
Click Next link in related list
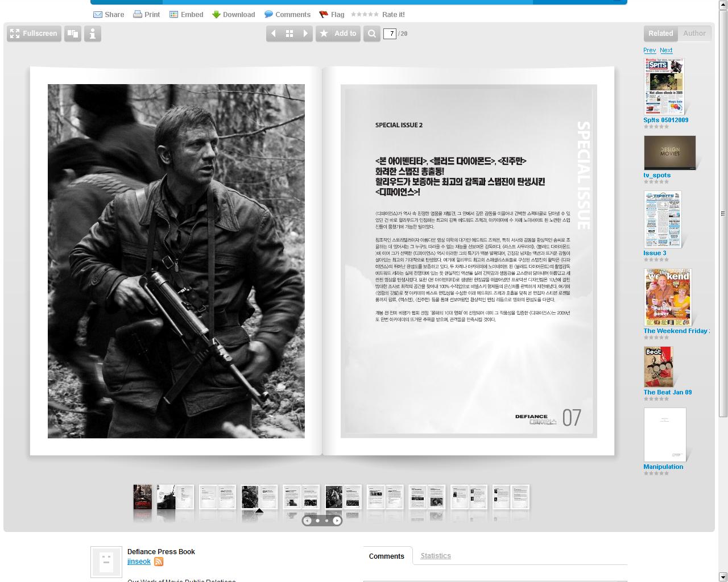[x=666, y=50]
